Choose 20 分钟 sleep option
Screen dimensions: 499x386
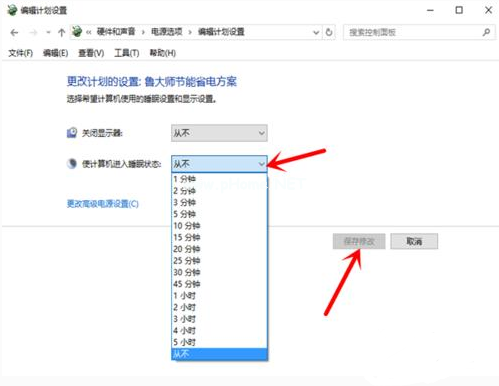coord(219,249)
